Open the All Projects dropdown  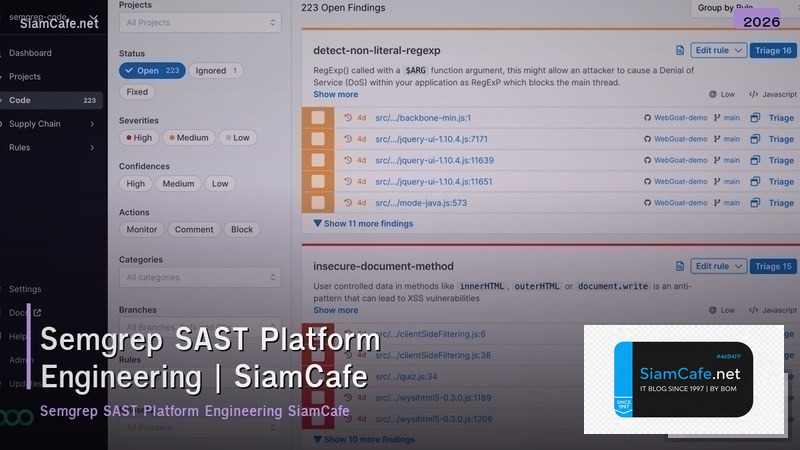[200, 22]
